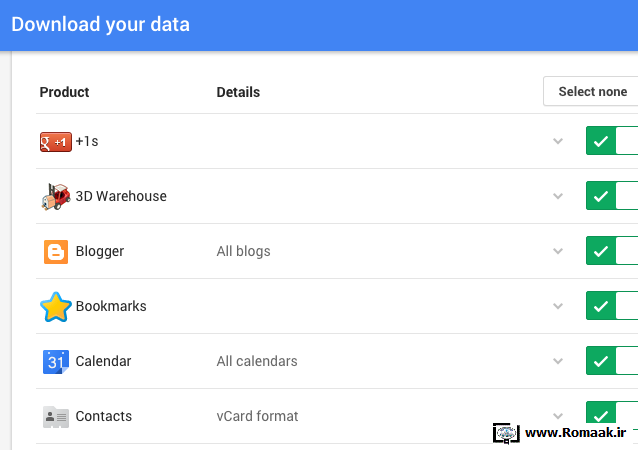Expand the Blogger row chevron
This screenshot has height=450, width=638.
coord(558,251)
